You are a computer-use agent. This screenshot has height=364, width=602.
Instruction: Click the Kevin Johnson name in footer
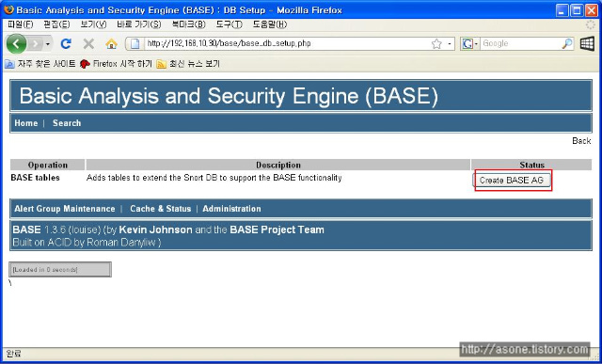tap(155, 229)
